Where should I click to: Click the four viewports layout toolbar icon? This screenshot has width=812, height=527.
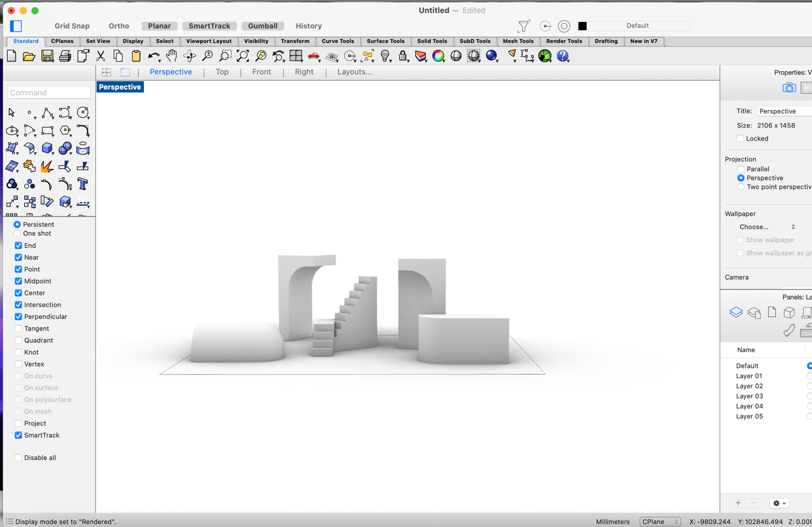[x=296, y=56]
